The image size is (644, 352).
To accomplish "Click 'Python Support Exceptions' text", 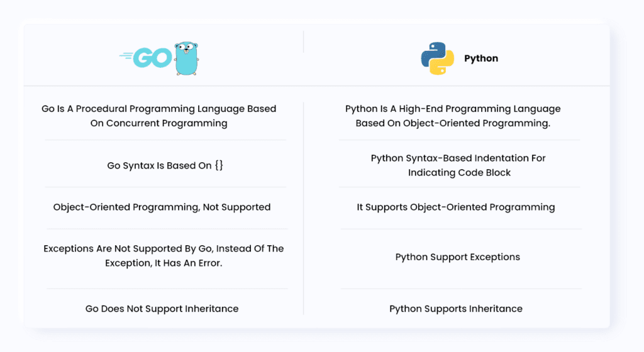I will (458, 257).
